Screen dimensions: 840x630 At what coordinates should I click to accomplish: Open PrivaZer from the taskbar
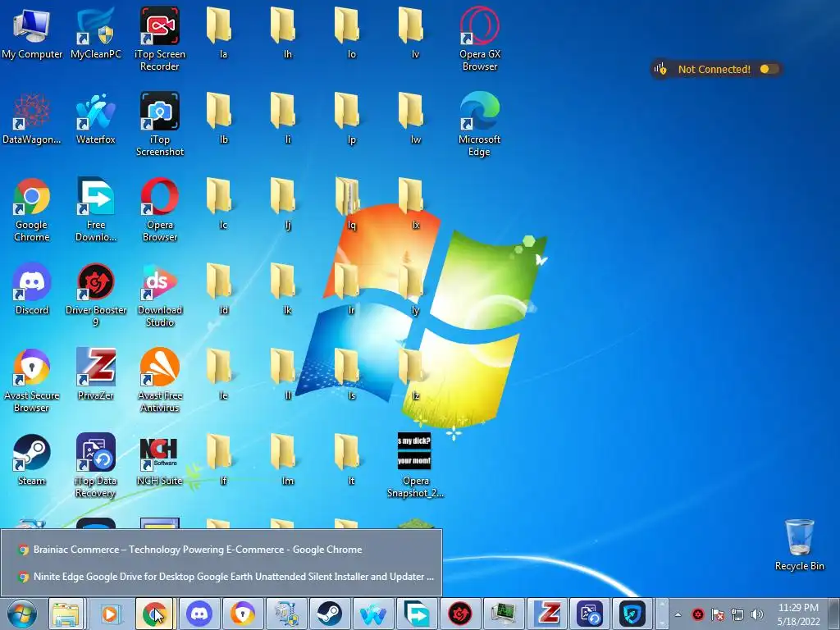coord(546,614)
